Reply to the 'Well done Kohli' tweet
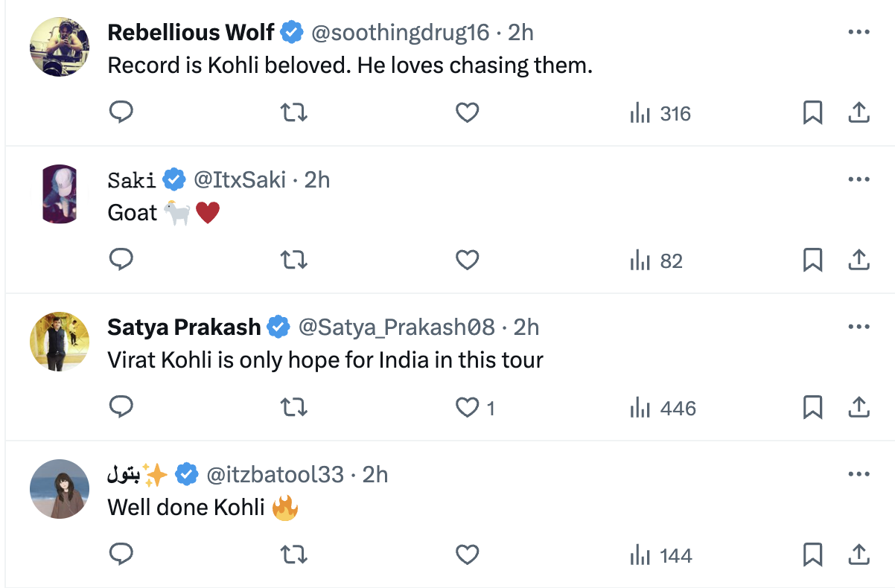The height and width of the screenshot is (588, 895). click(121, 555)
